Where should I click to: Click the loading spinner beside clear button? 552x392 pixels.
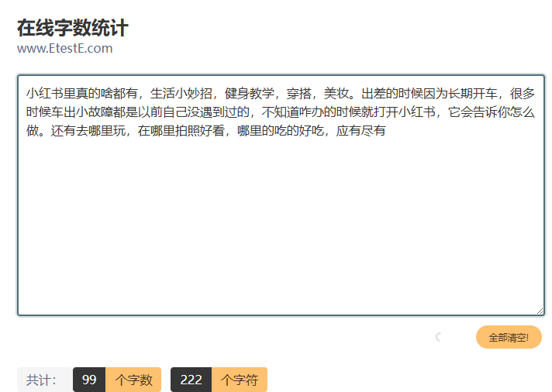click(439, 337)
